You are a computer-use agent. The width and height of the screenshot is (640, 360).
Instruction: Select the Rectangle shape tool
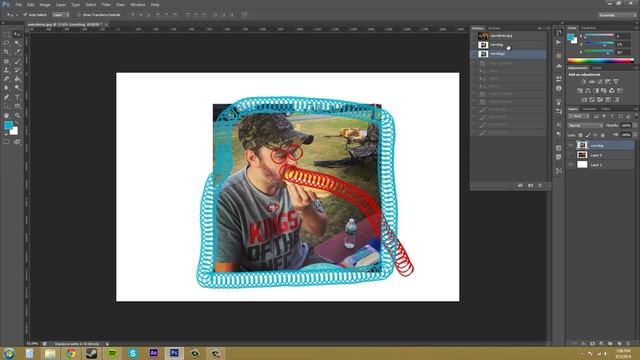pos(17,106)
